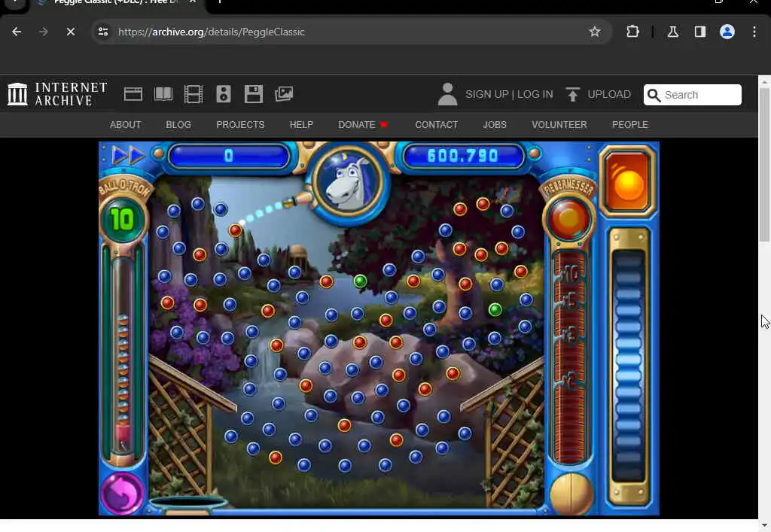Click the 600.790 score display
The height and width of the screenshot is (532, 771).
click(x=463, y=156)
